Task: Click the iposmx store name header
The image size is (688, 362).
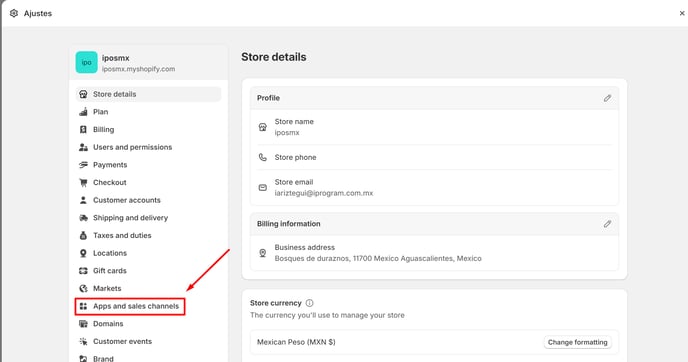Action: (x=115, y=58)
